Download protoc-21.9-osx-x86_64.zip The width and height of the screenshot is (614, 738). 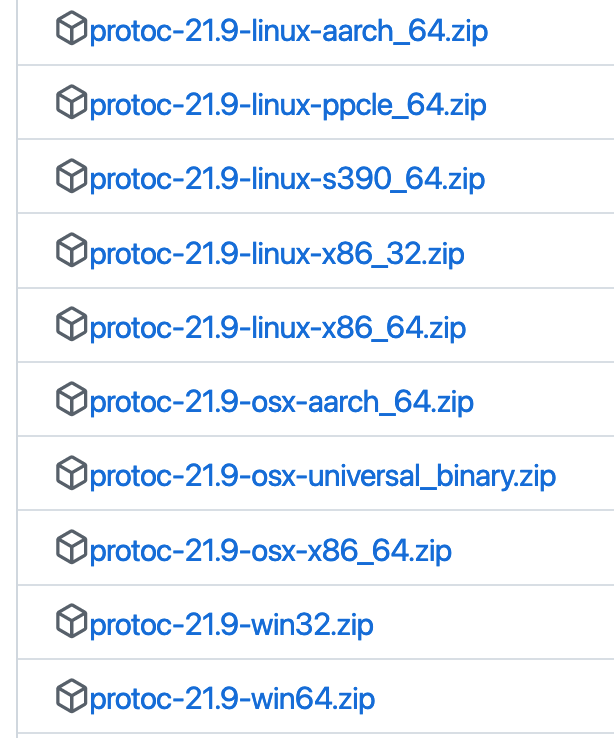[271, 550]
